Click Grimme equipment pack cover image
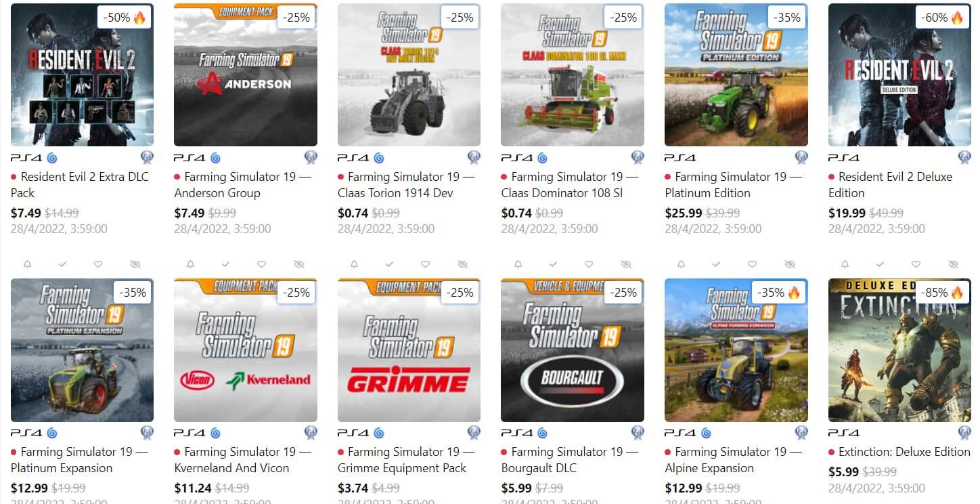Screen dimensions: 980x504 (x=409, y=350)
